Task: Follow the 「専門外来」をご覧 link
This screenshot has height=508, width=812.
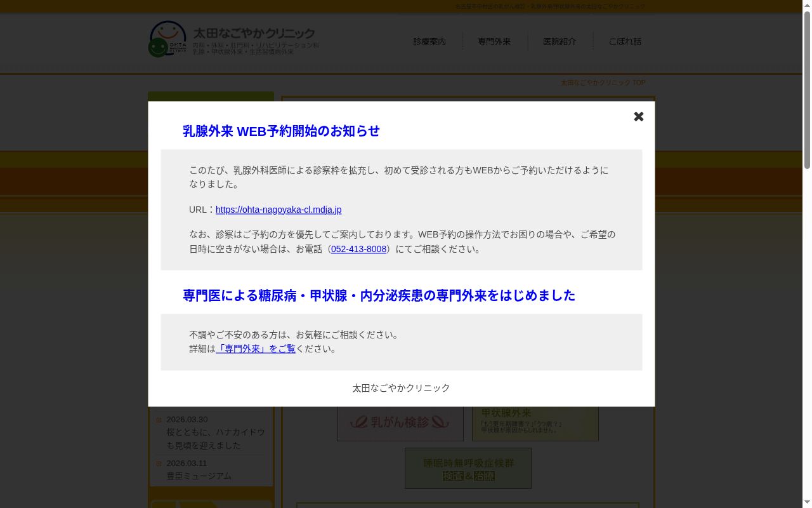Action: (256, 349)
